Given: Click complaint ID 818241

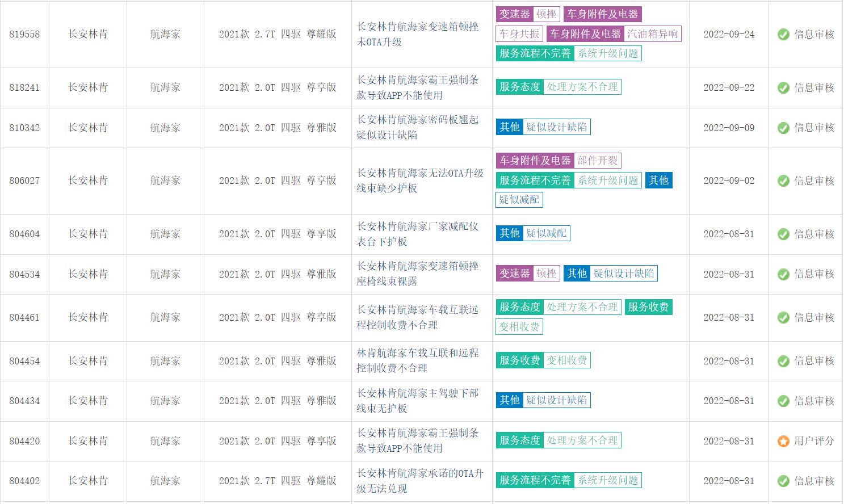Looking at the screenshot, I should tap(24, 87).
